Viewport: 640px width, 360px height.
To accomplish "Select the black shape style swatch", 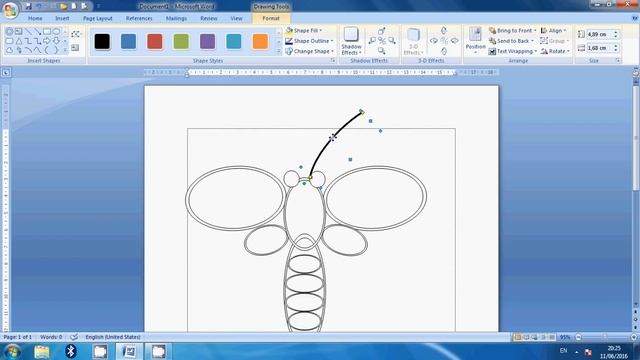I will tap(102, 41).
